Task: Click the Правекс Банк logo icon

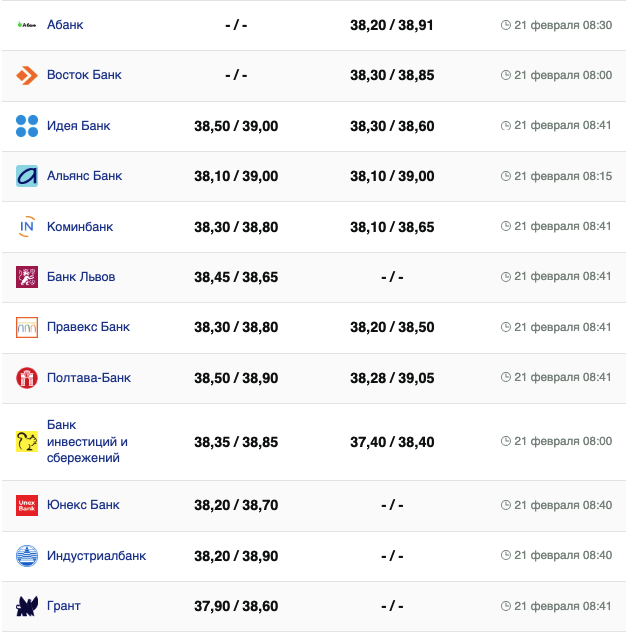Action: pos(27,327)
